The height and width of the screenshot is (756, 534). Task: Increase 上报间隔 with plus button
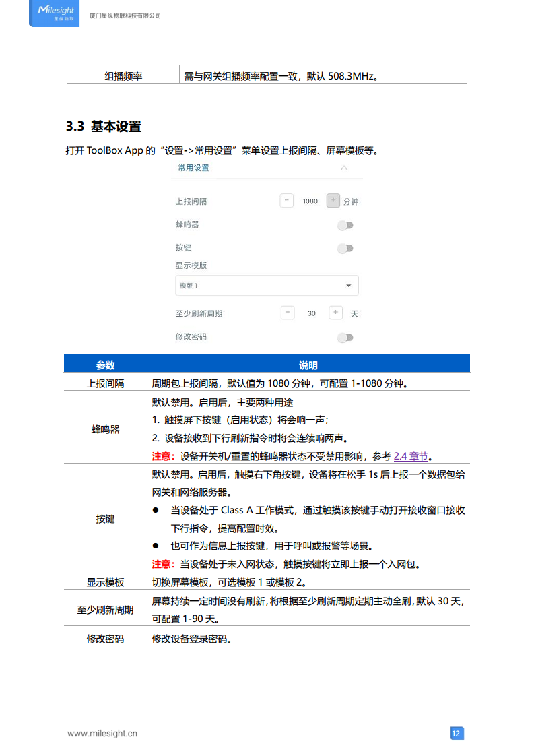pos(333,201)
